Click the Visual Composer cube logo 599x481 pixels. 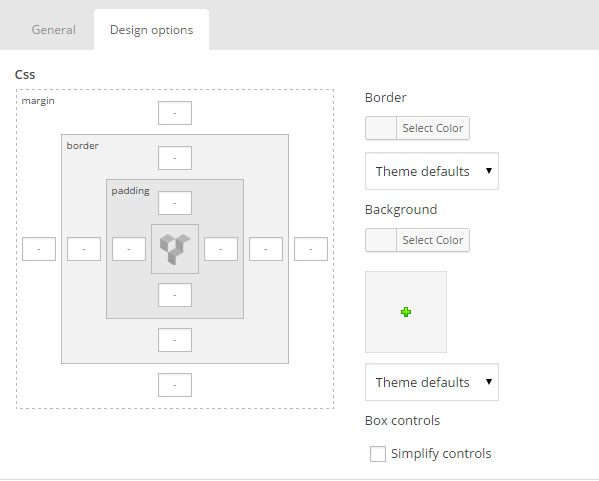(175, 249)
